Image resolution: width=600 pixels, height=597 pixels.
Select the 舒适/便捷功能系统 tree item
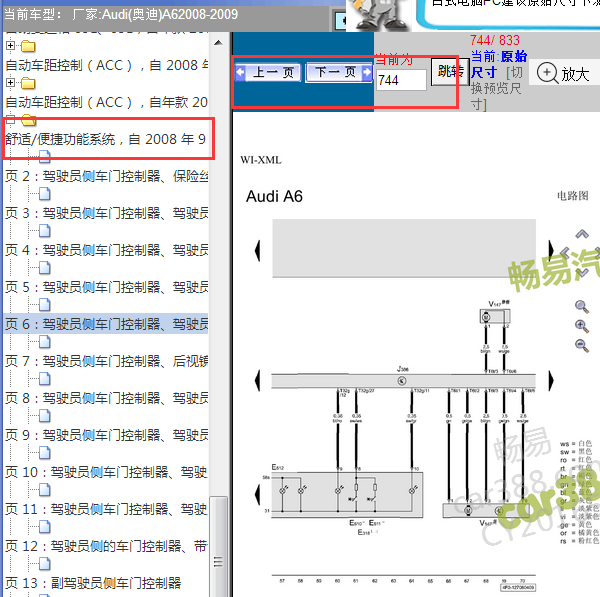point(106,139)
